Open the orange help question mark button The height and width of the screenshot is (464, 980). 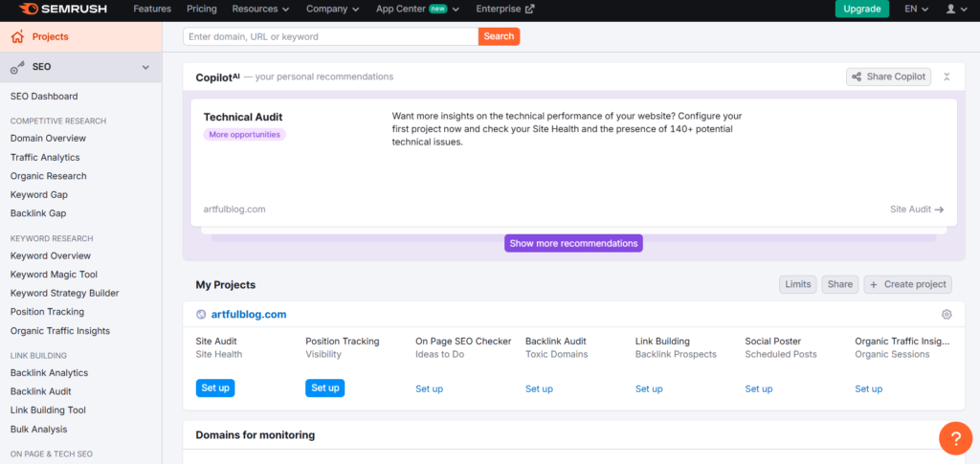[956, 438]
